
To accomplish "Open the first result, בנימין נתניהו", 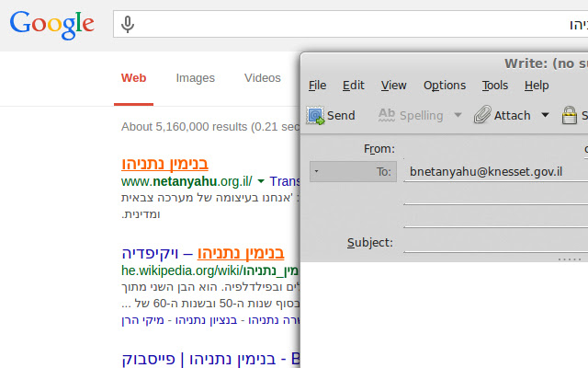I will coord(164,164).
